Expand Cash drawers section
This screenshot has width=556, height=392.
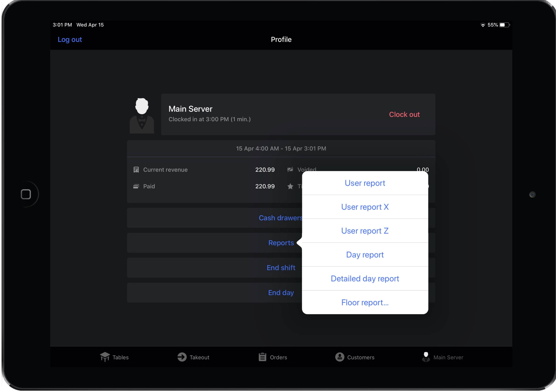click(281, 218)
